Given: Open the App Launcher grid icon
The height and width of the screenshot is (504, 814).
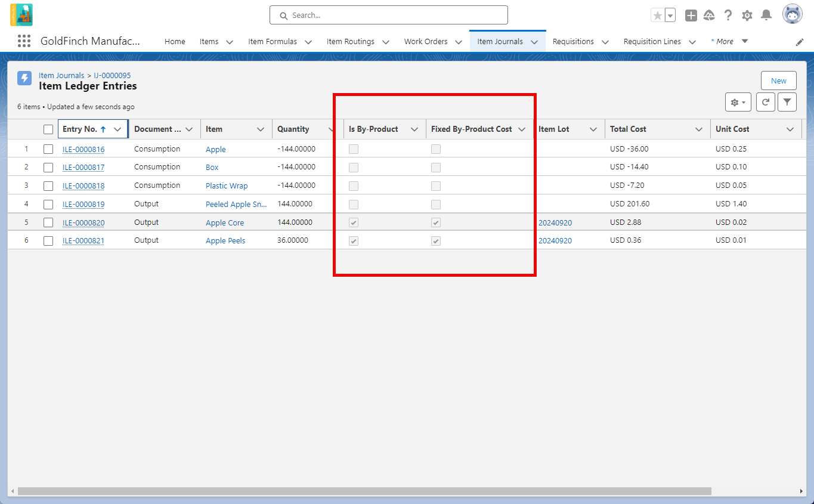Looking at the screenshot, I should 24,41.
